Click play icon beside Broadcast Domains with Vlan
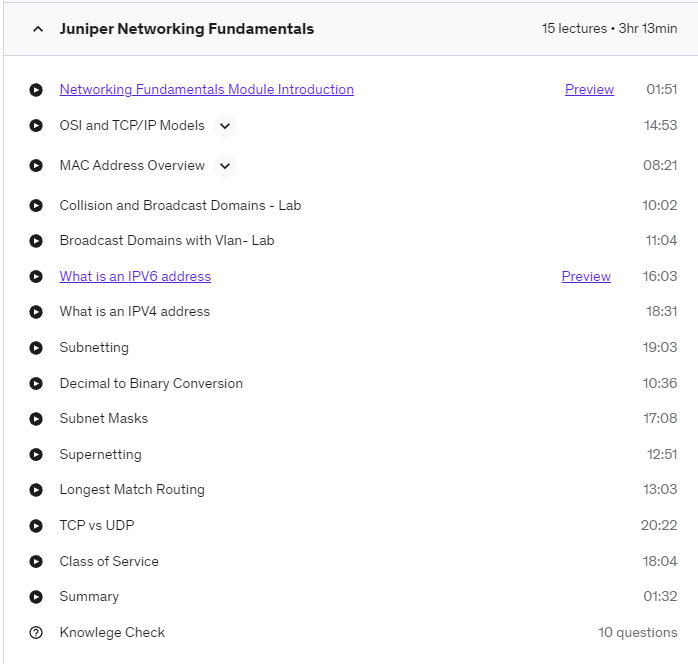 [x=36, y=241]
